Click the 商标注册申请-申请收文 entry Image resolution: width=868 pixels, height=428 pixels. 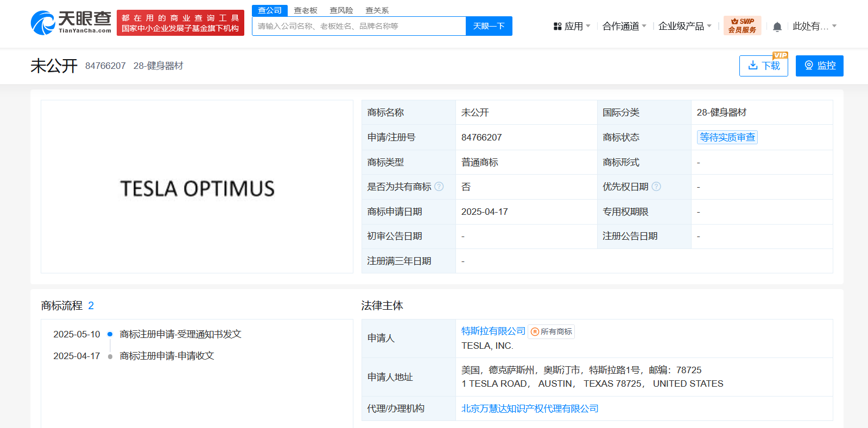[x=167, y=356]
